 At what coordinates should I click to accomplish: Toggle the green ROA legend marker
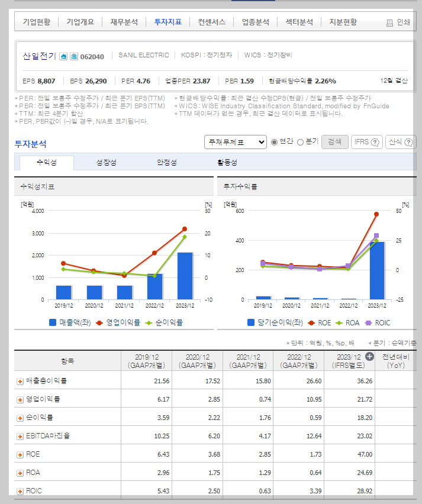pos(339,323)
